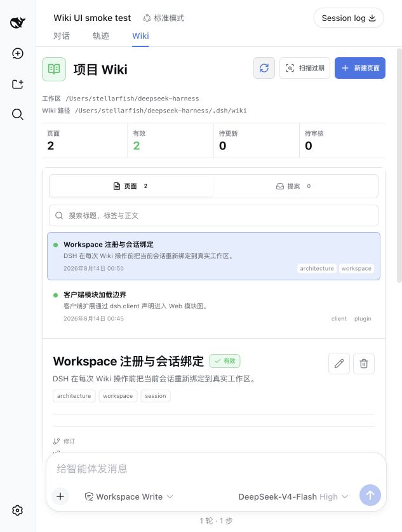Viewport: 402px width, 532px height.
Task: Click architecture tag in page detail
Action: coord(74,396)
